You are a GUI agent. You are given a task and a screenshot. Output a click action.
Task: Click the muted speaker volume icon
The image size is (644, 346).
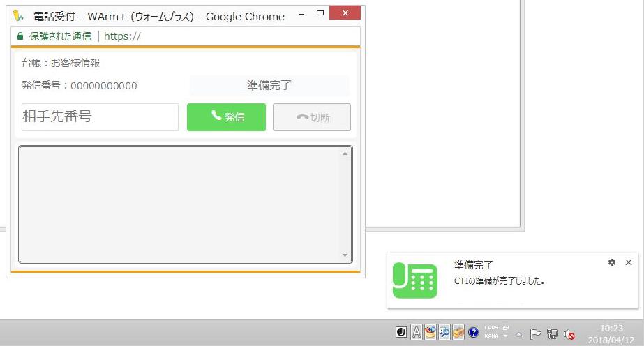569,335
